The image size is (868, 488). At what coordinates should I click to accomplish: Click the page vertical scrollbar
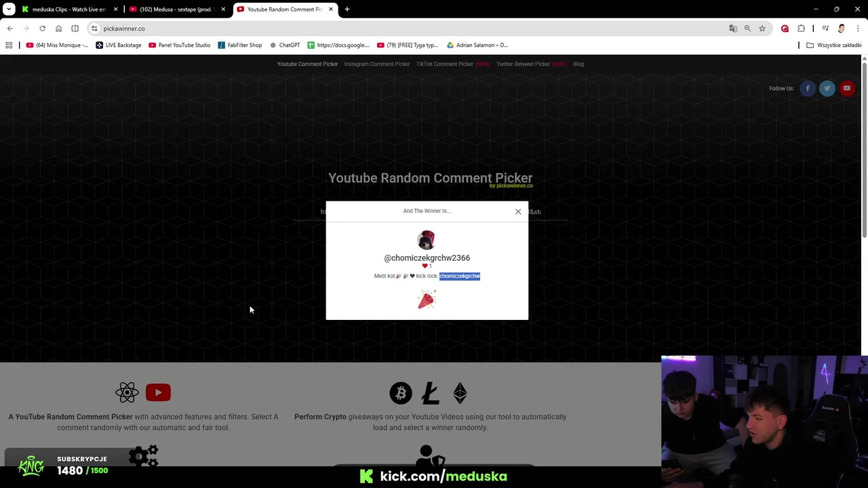865,149
